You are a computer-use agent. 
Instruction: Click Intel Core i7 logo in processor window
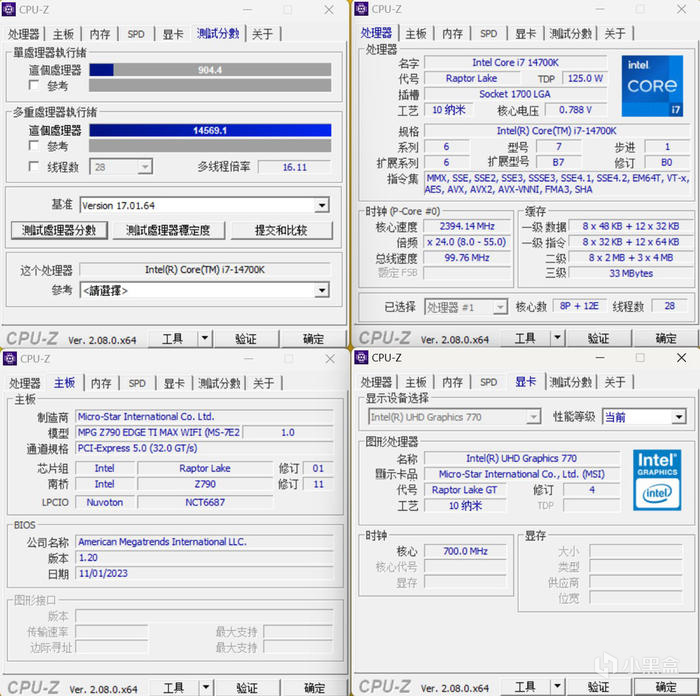coord(652,86)
